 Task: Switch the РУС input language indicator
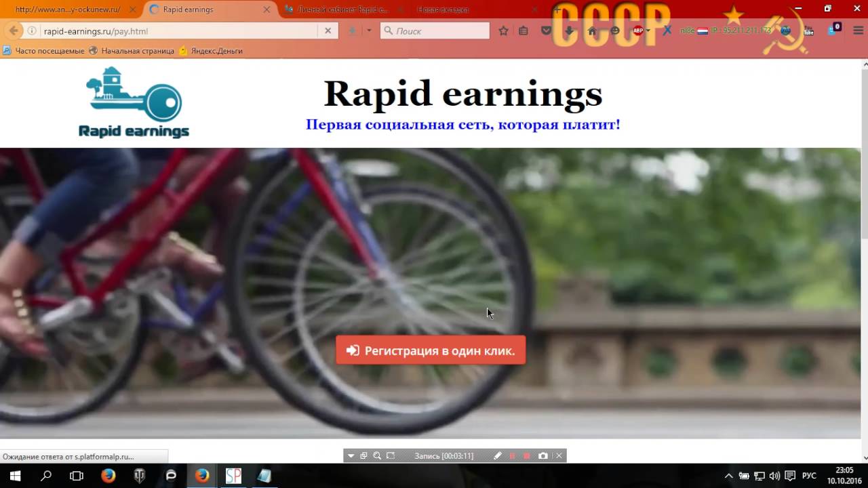point(809,476)
